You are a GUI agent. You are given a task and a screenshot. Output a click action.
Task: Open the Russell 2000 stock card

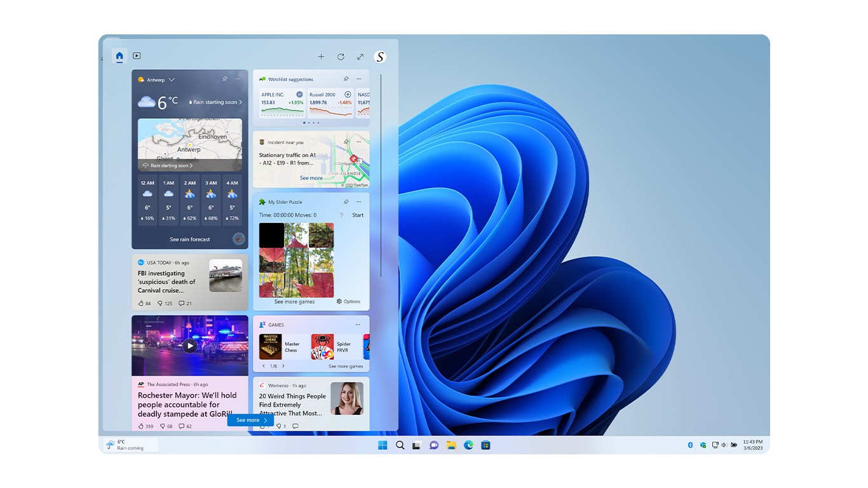click(x=330, y=104)
